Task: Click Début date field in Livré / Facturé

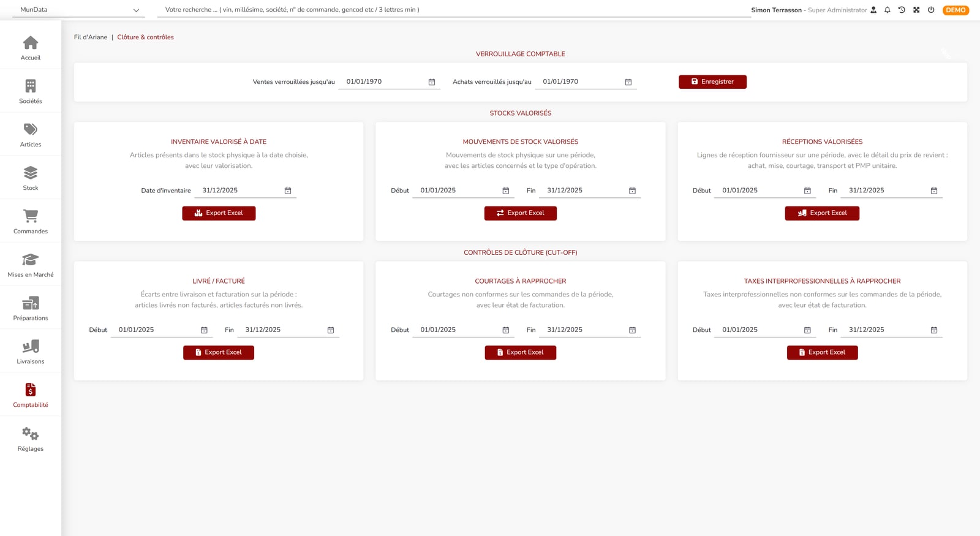Action: [x=162, y=330]
